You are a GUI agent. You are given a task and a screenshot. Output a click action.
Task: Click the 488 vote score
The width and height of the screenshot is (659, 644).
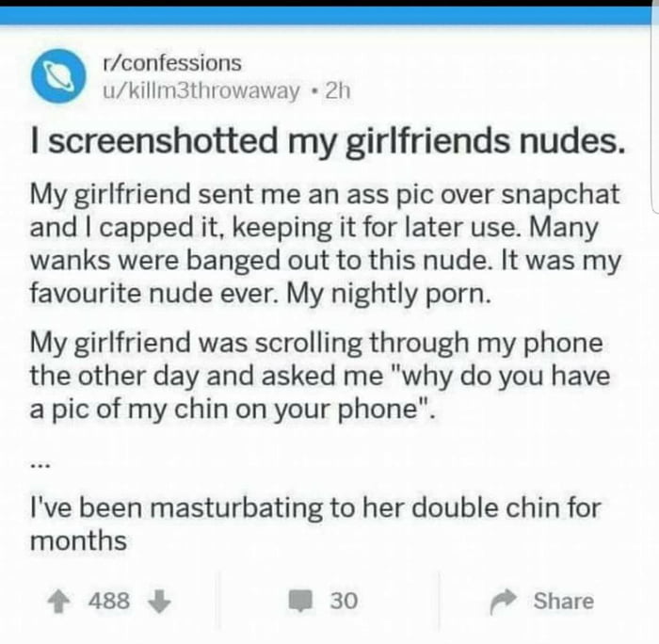click(x=109, y=601)
